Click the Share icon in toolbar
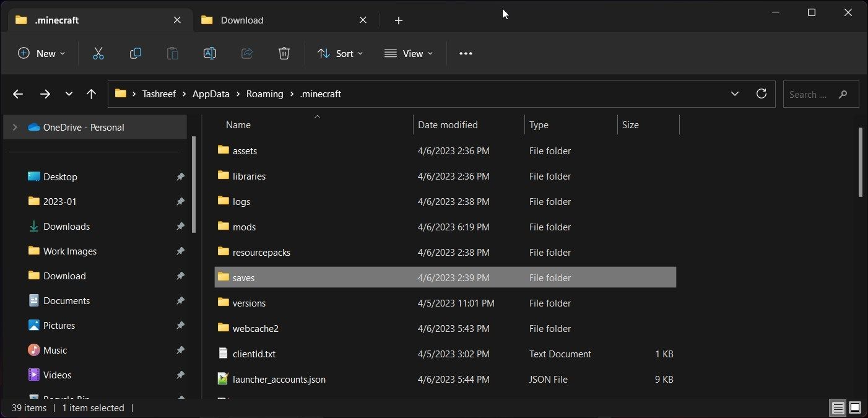 247,54
